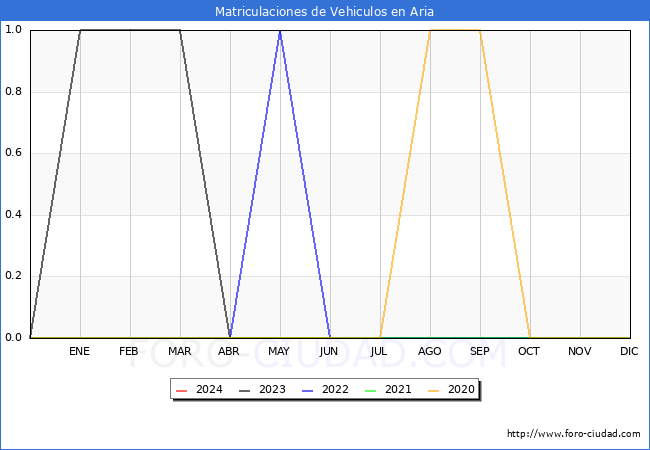Click the JUN month axis label
The width and height of the screenshot is (650, 450).
(329, 351)
